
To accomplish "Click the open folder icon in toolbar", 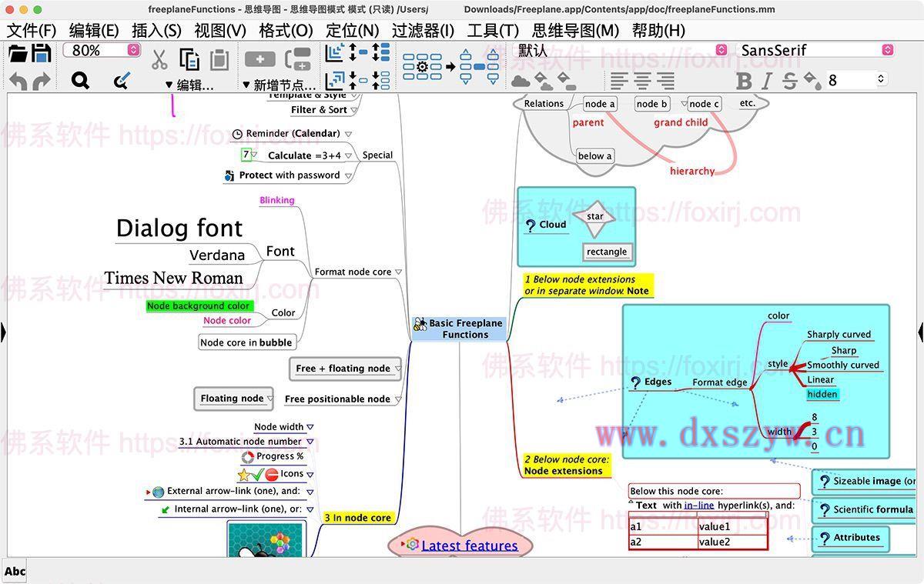I will pyautogui.click(x=18, y=52).
